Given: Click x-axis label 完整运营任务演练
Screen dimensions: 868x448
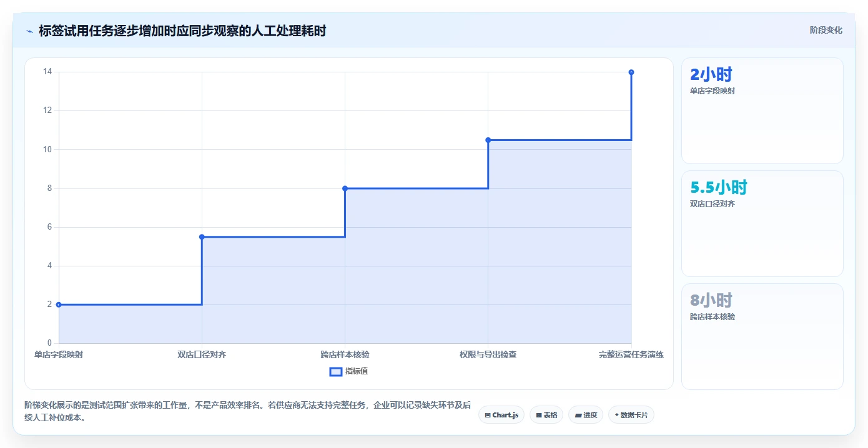Looking at the screenshot, I should [631, 354].
